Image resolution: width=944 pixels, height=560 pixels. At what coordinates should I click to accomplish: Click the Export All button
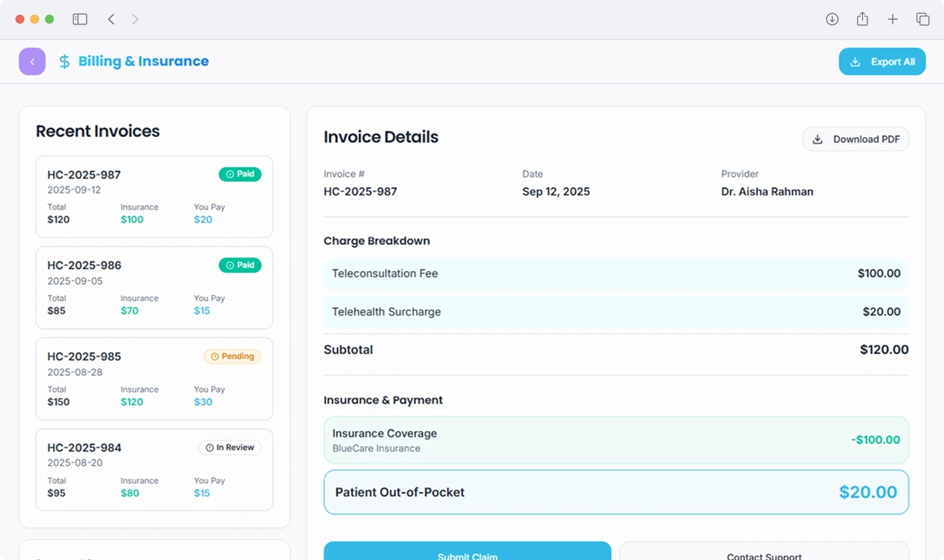pyautogui.click(x=882, y=62)
